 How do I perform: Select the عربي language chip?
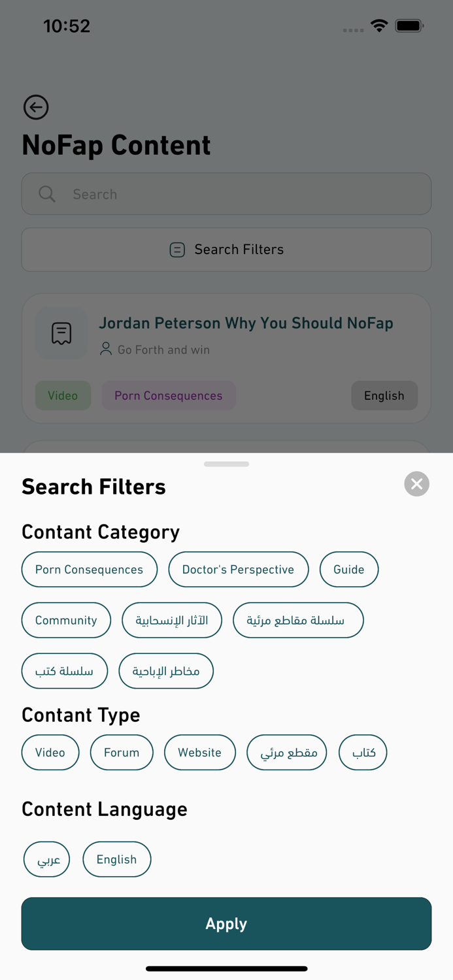[x=46, y=859]
